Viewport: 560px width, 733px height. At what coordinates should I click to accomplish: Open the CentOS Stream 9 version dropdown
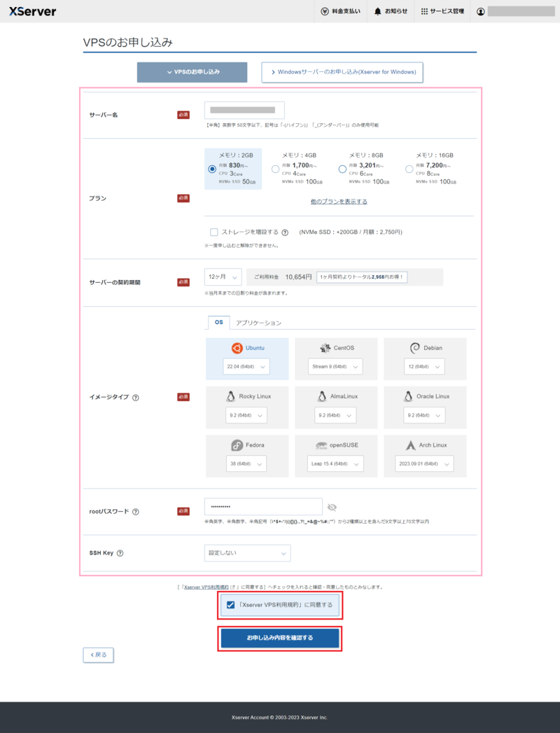coord(335,367)
